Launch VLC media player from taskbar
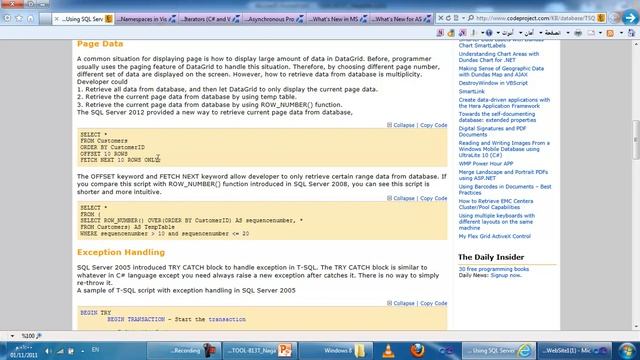The width and height of the screenshot is (640, 360). [388, 351]
